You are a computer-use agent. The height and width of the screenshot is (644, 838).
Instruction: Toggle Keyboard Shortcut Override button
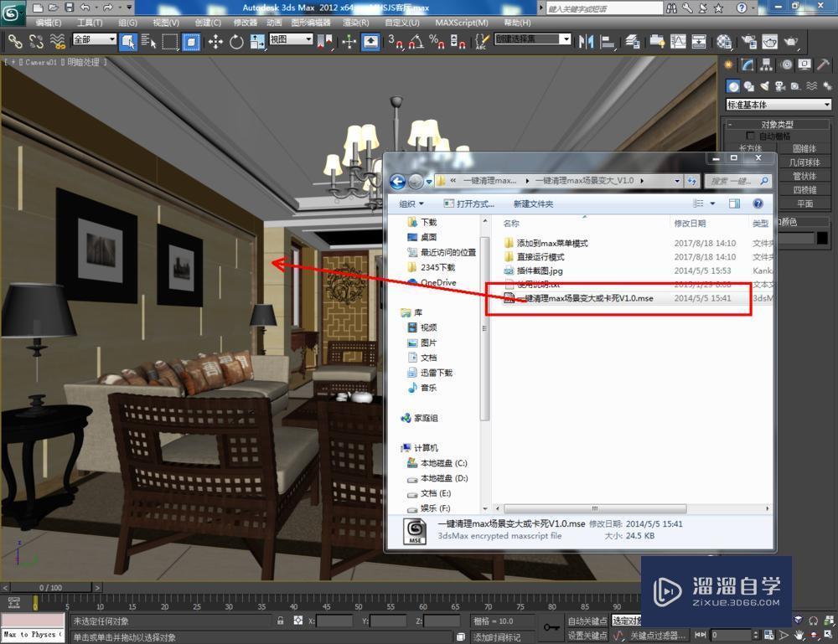click(371, 42)
